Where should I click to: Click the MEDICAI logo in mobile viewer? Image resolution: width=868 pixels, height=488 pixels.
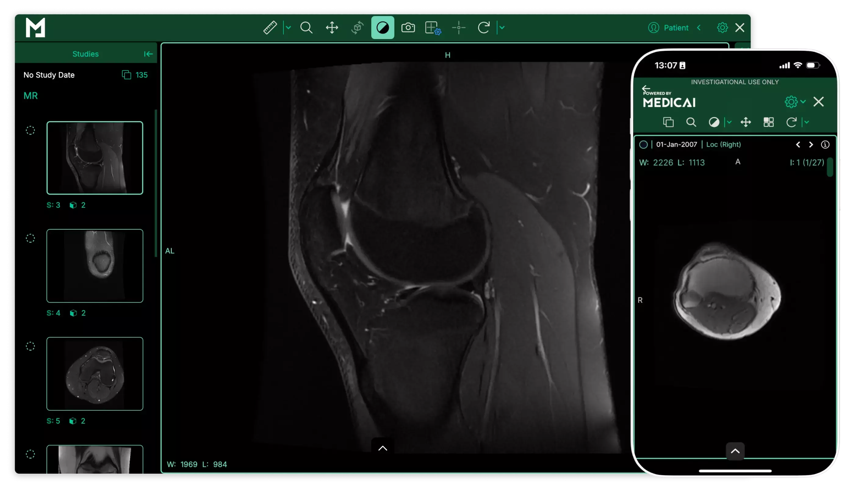click(669, 102)
